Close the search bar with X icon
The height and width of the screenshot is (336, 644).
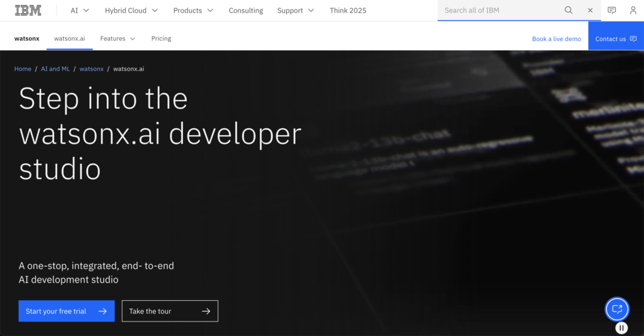coord(590,10)
